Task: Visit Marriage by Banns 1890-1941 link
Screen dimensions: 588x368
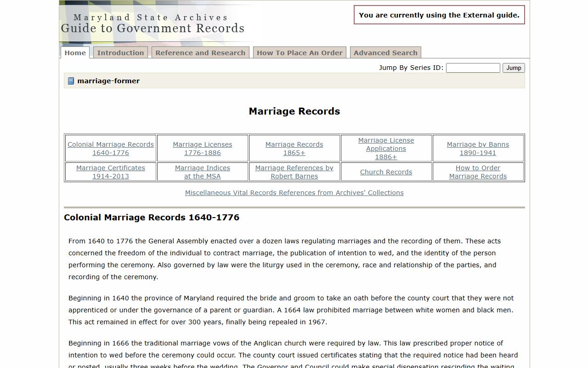Action: click(x=478, y=149)
